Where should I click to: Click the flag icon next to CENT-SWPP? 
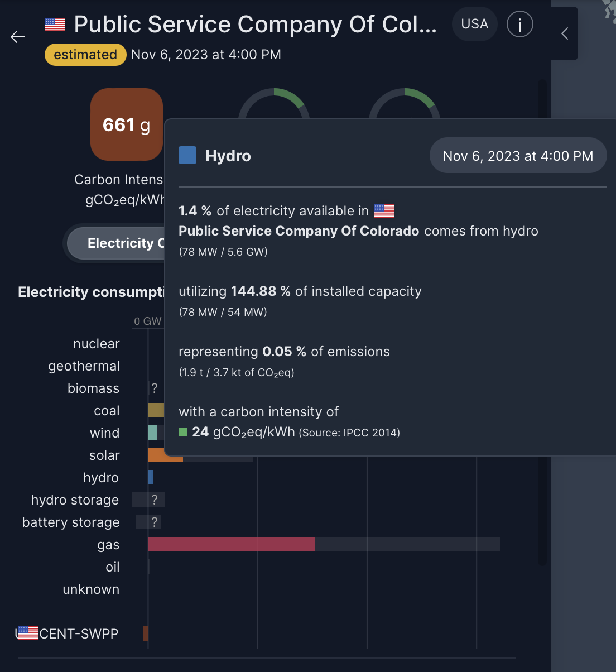26,632
